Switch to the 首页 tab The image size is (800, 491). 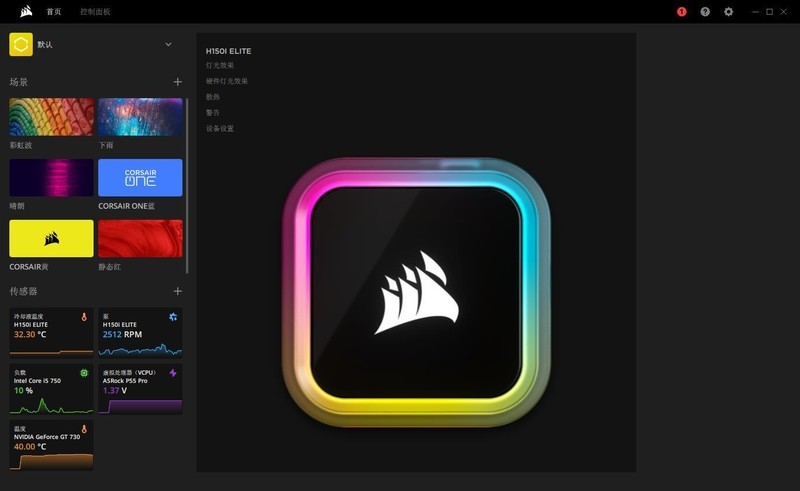54,12
